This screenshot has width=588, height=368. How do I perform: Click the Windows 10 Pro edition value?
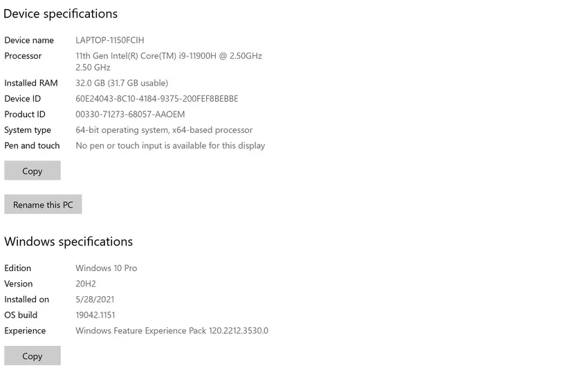pyautogui.click(x=107, y=268)
